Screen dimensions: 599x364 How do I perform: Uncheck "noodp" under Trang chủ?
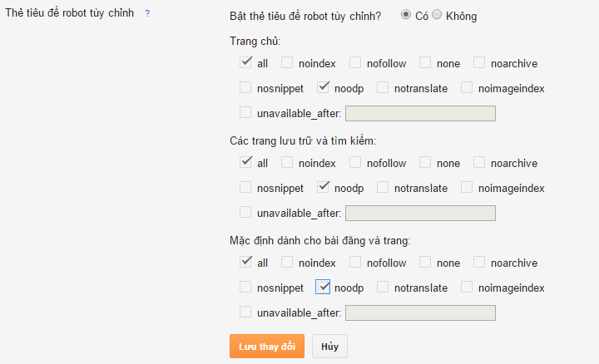324,86
